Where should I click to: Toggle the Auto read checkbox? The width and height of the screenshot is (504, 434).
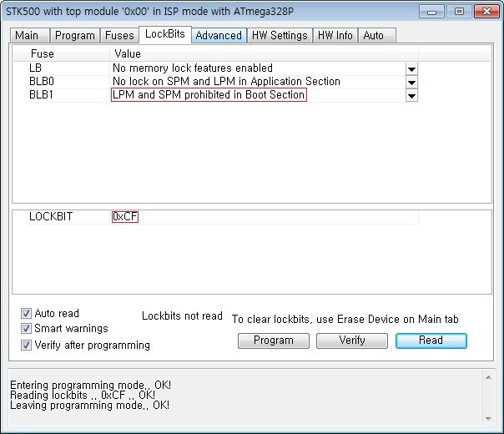coord(26,313)
